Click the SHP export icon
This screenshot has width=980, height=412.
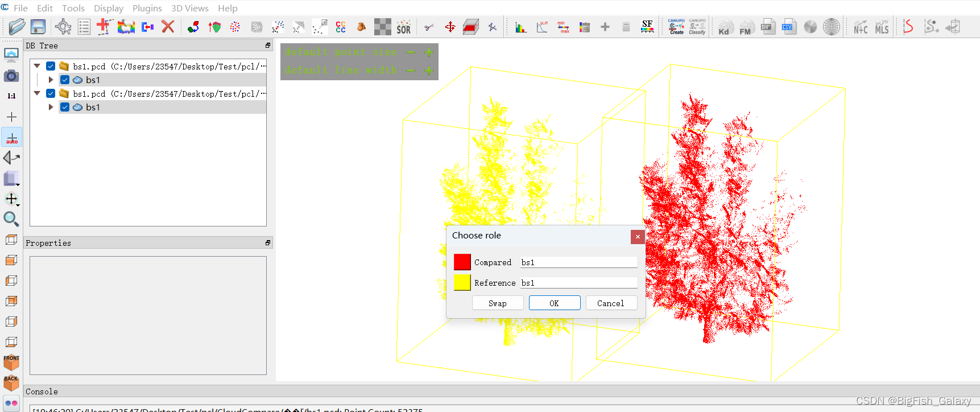tap(768, 27)
